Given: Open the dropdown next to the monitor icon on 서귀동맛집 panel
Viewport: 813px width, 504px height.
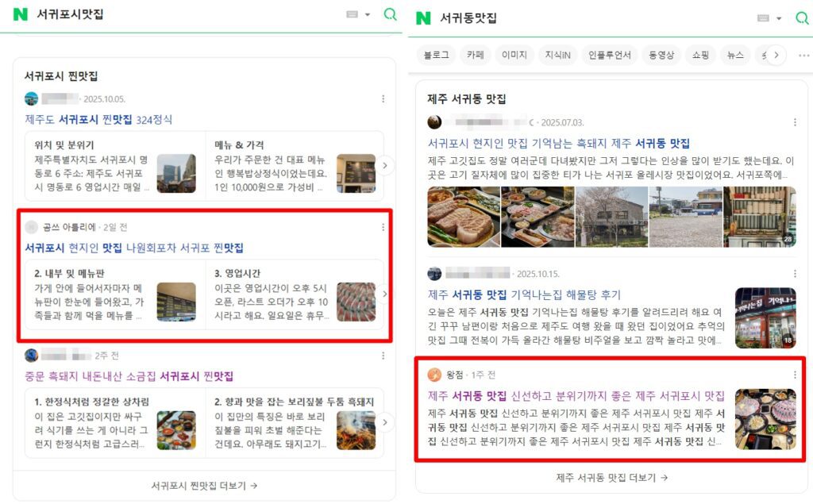Looking at the screenshot, I should (x=776, y=17).
